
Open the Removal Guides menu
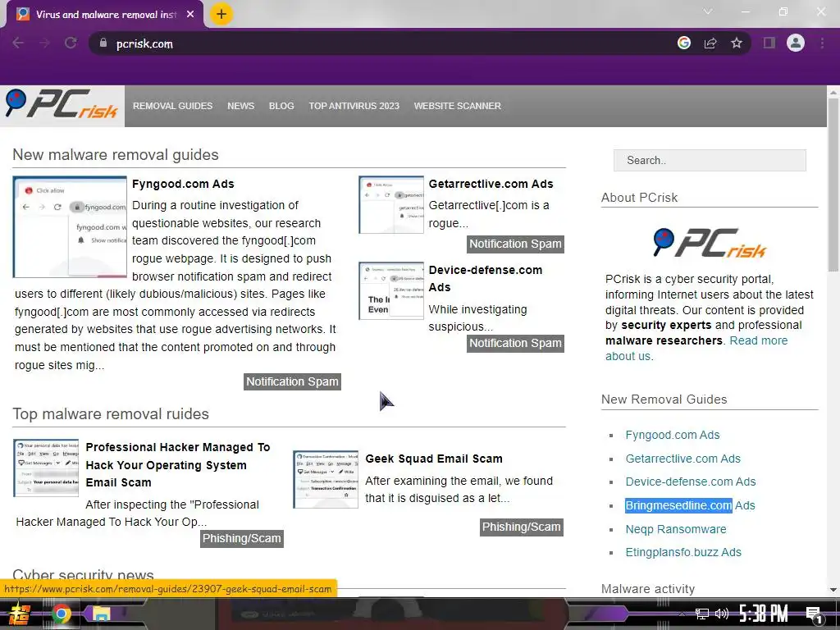click(172, 106)
